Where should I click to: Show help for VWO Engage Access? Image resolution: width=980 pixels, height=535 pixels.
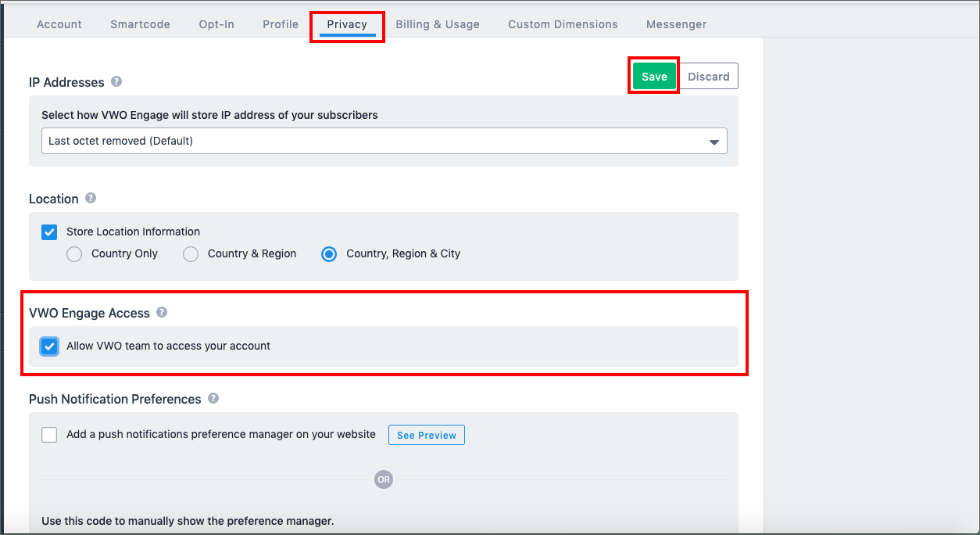pyautogui.click(x=162, y=312)
